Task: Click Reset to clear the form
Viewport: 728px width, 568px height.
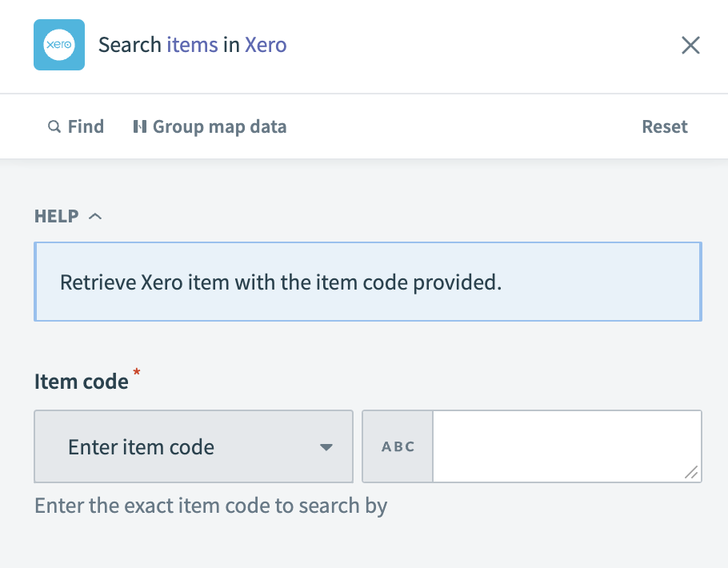Action: (664, 126)
